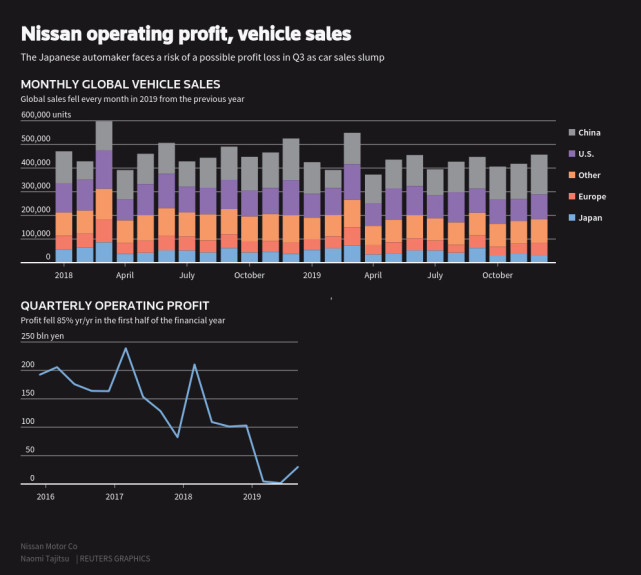The image size is (641, 575).
Task: Click the '2018' label under the bar chart
Action: click(x=63, y=275)
